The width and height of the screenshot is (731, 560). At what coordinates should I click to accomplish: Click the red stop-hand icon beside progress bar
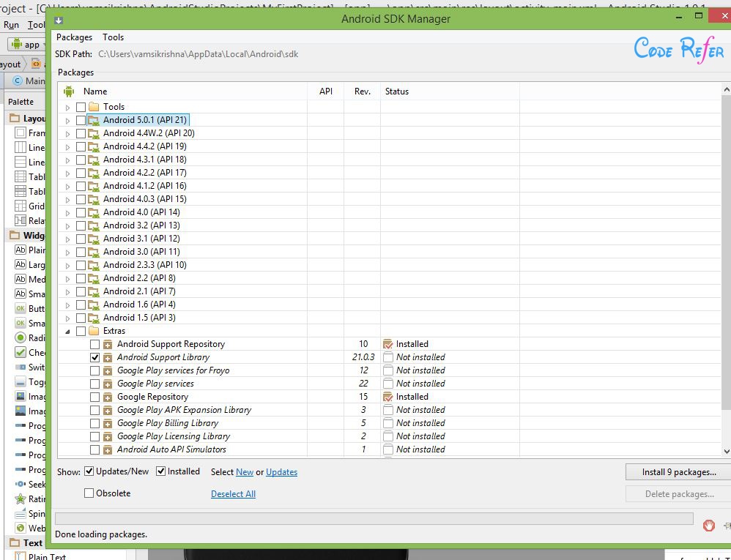click(709, 526)
